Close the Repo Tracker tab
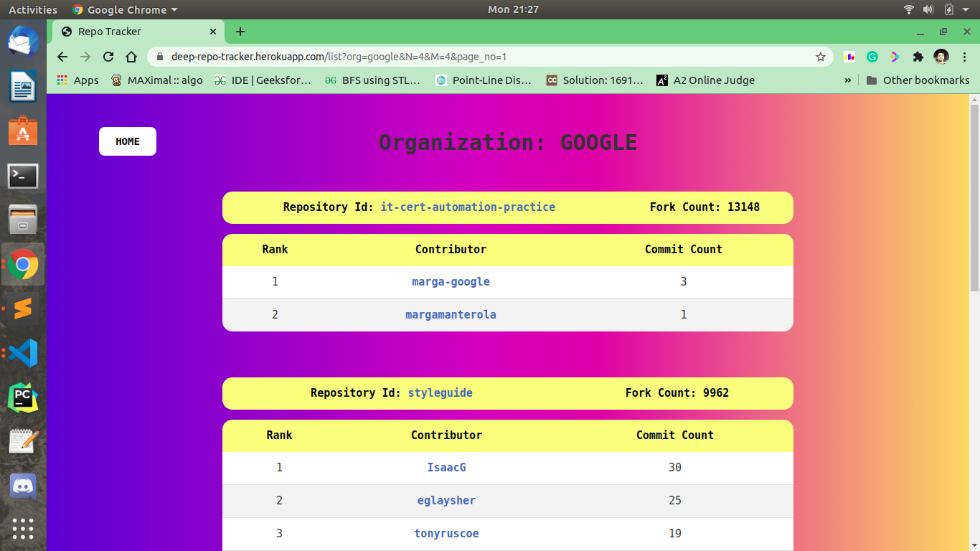This screenshot has height=551, width=980. pos(213,32)
